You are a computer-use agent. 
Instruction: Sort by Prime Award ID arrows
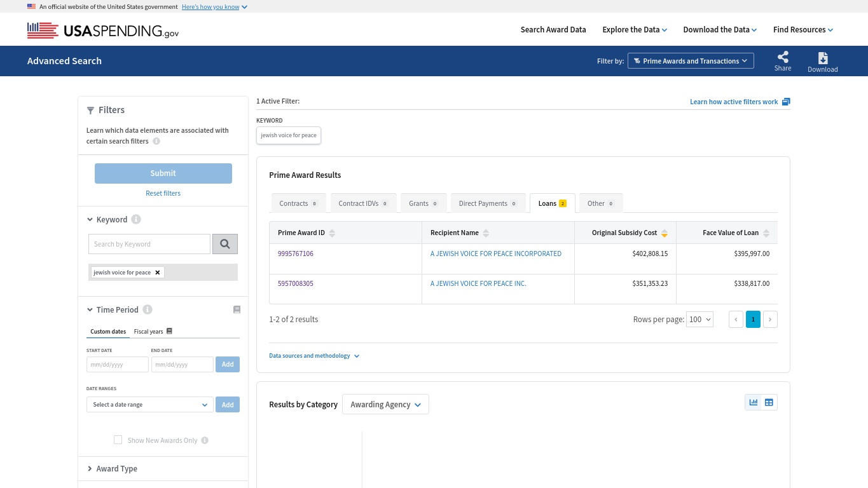tap(332, 233)
